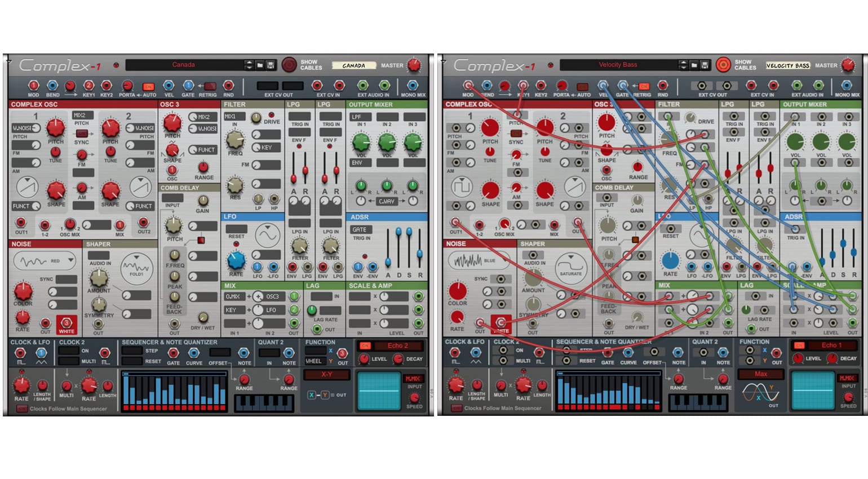The image size is (868, 479).
Task: Click the OUT2 jack in Canada Complex Osc
Action: (x=144, y=223)
